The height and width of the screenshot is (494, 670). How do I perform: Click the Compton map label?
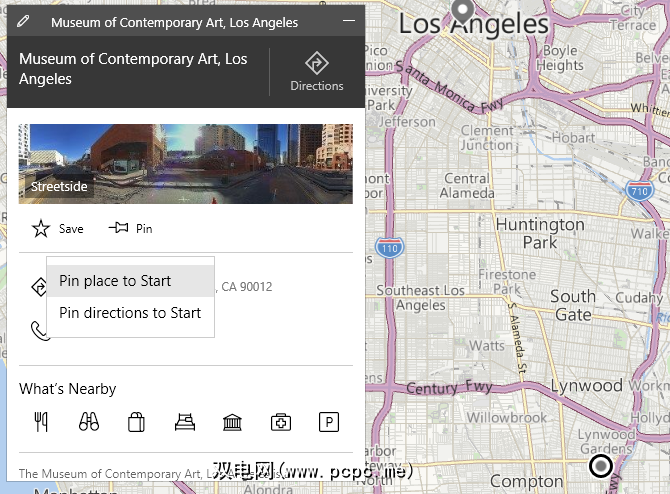(526, 481)
